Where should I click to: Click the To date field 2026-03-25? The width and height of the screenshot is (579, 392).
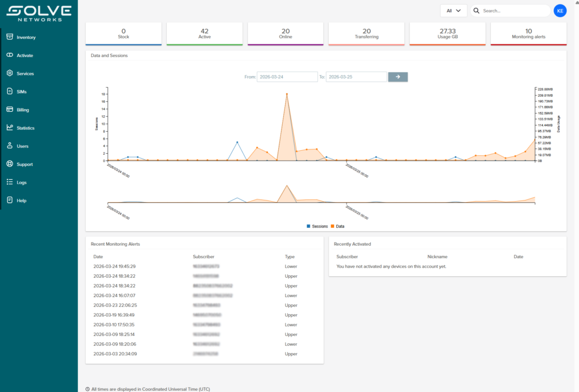356,77
